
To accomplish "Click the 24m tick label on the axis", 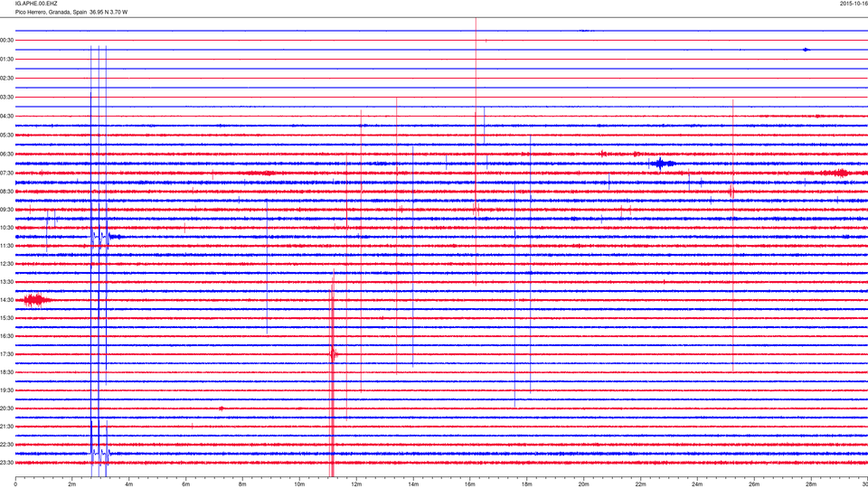I will tap(697, 484).
